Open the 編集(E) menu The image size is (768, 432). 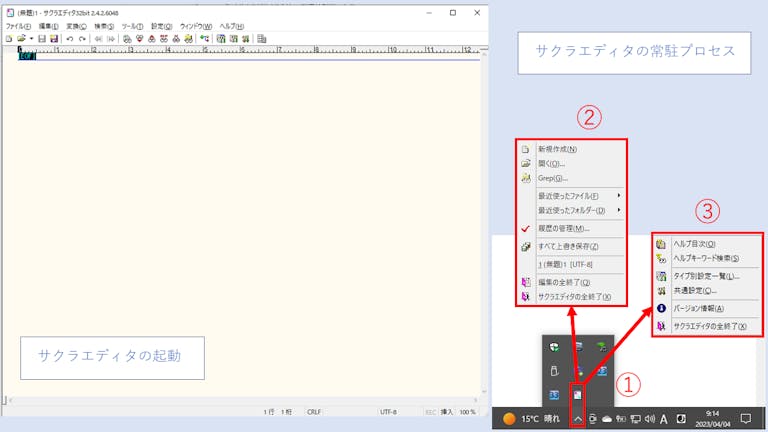pos(48,26)
